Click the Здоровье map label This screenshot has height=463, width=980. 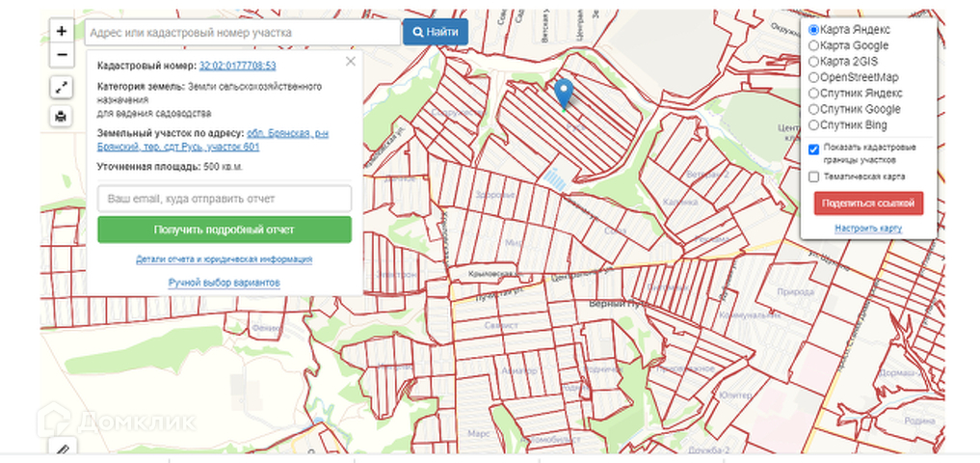[495, 195]
